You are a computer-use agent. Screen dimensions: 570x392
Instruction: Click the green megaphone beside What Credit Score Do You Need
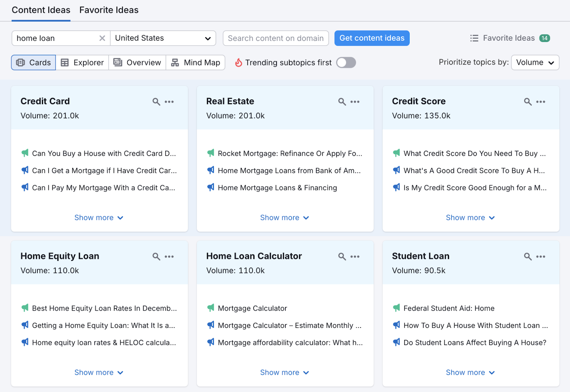coord(397,153)
